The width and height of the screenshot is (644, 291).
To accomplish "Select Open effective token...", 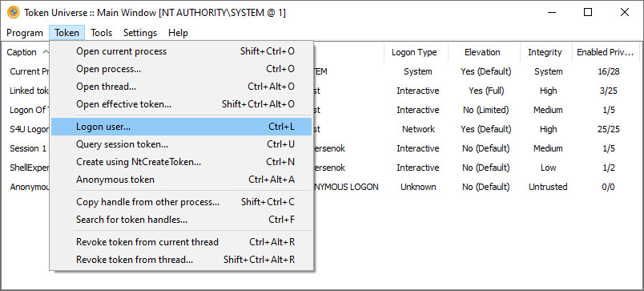I will (x=182, y=104).
